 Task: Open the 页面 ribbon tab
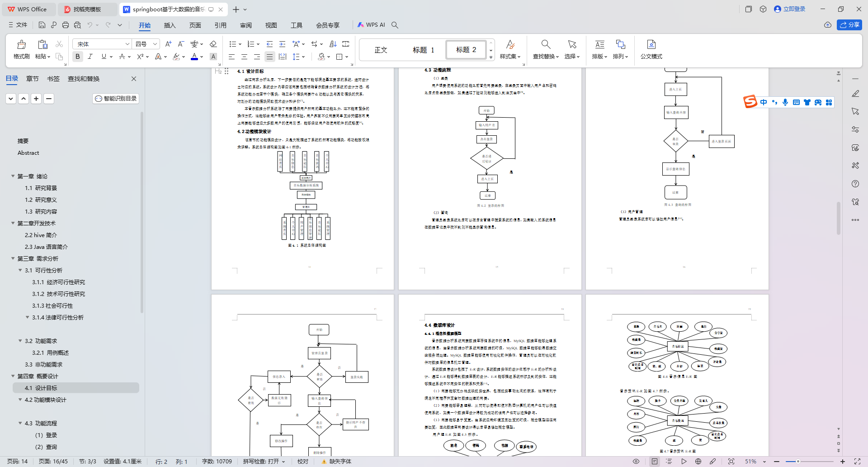(x=195, y=25)
